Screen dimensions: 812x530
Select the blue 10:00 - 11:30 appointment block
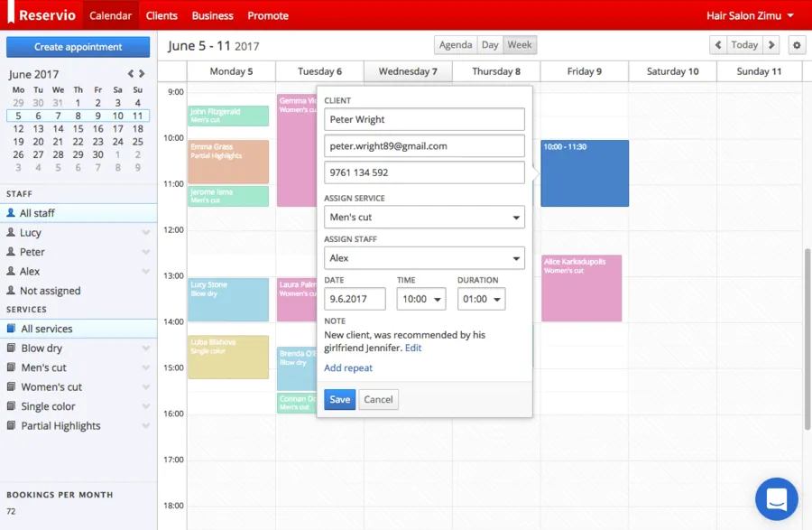click(584, 173)
